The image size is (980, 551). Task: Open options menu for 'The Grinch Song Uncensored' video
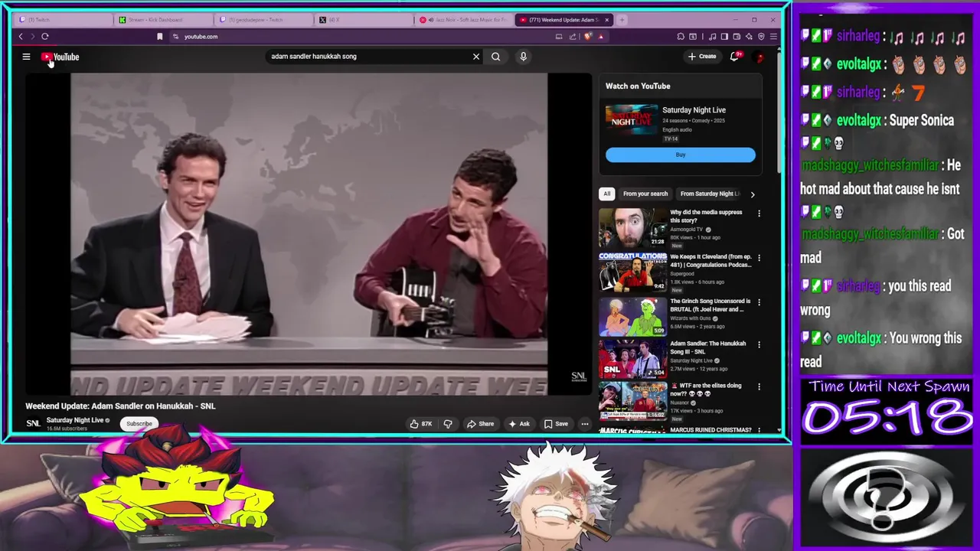point(759,302)
